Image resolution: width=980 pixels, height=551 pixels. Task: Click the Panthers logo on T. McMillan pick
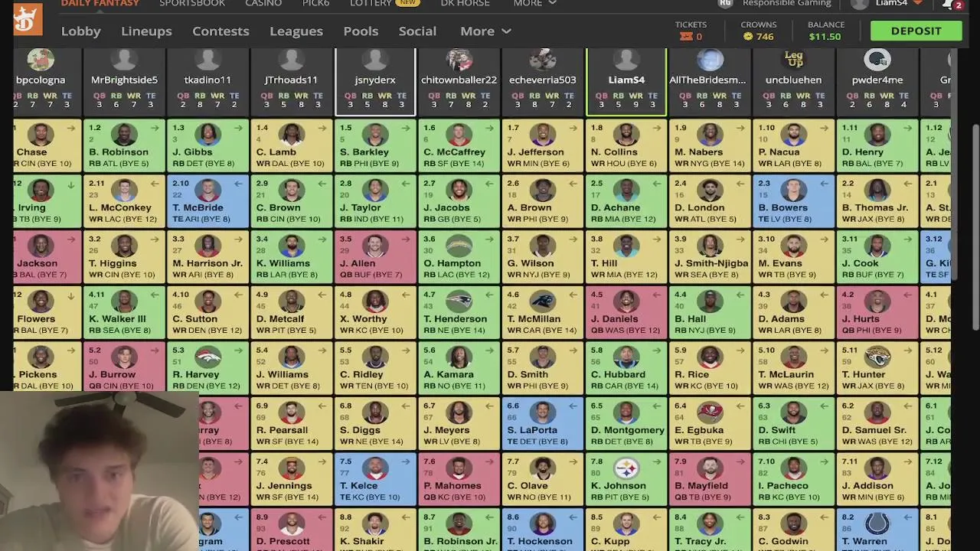(x=542, y=302)
